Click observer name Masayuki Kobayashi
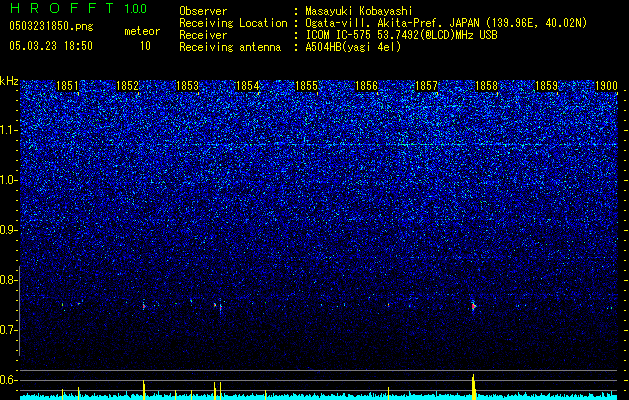The height and width of the screenshot is (400, 629). coord(359,11)
